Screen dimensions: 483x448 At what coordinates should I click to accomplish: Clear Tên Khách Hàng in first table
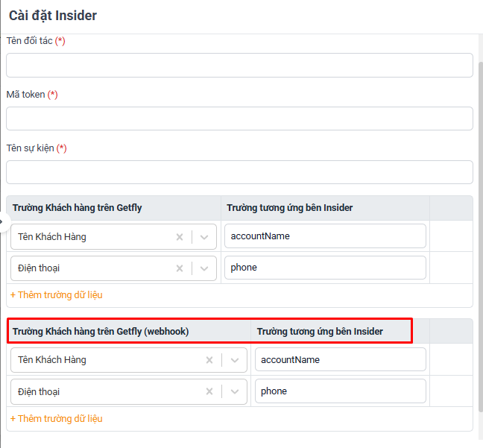point(180,237)
